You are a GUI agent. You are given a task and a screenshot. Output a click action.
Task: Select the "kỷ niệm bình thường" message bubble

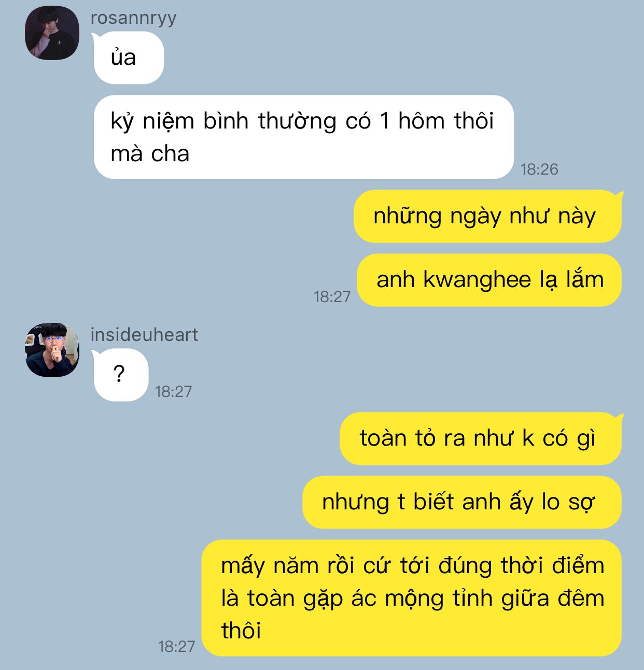(x=304, y=137)
